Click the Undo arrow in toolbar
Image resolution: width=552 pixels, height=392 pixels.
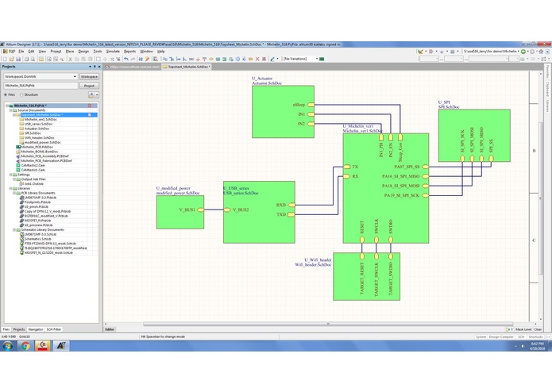126,59
